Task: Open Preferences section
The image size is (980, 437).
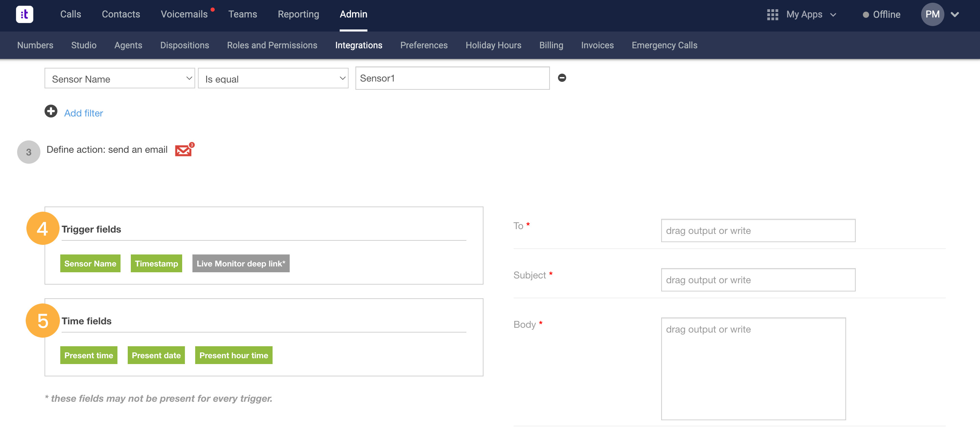Action: tap(424, 45)
